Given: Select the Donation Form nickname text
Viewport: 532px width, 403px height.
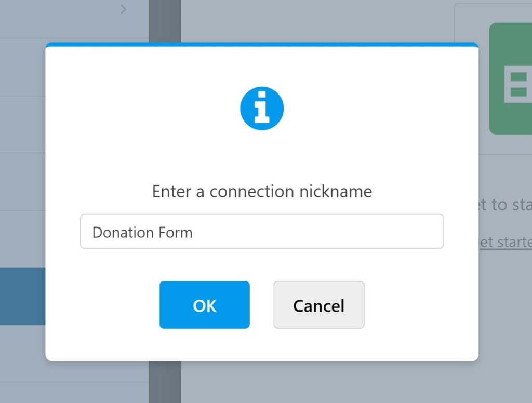Looking at the screenshot, I should click(141, 232).
